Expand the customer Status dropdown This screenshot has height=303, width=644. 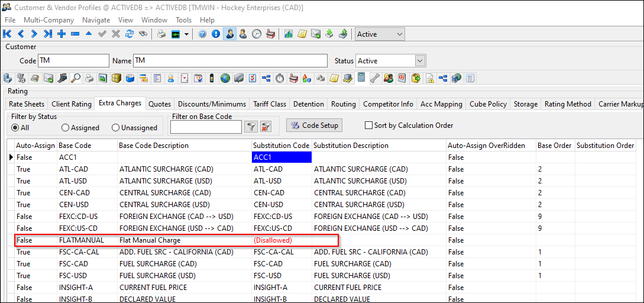(x=420, y=61)
